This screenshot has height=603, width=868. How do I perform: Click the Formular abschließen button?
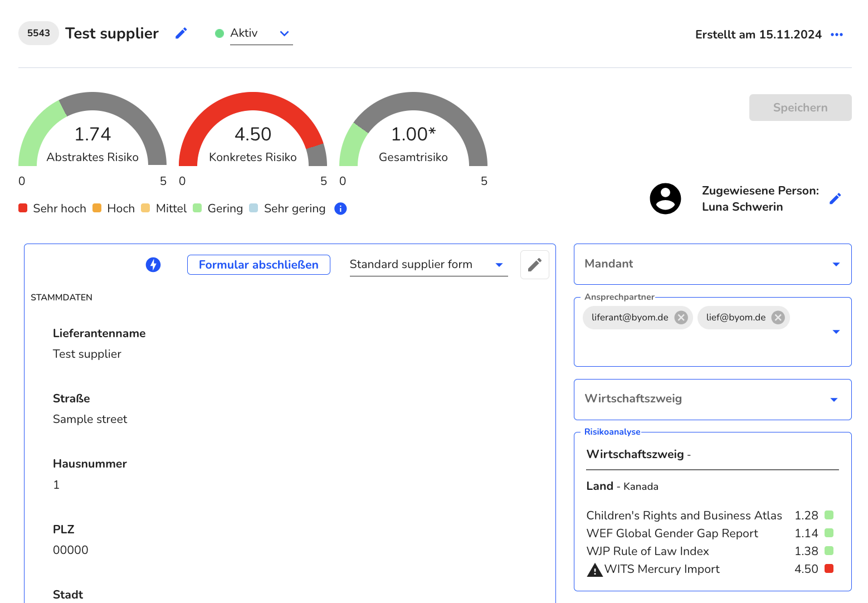coord(259,265)
